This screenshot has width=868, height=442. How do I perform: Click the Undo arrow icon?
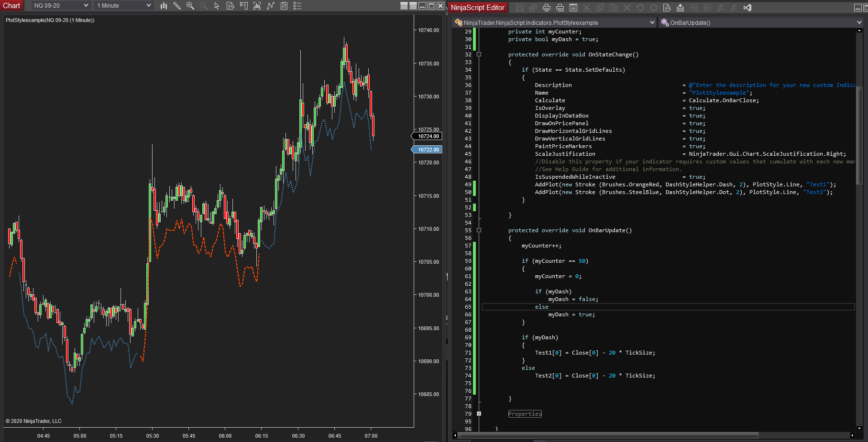click(640, 8)
